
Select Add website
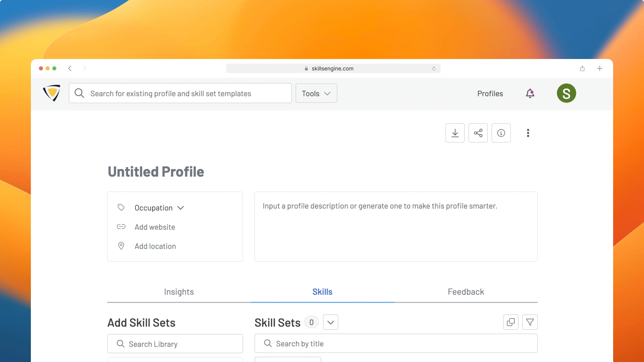tap(155, 227)
